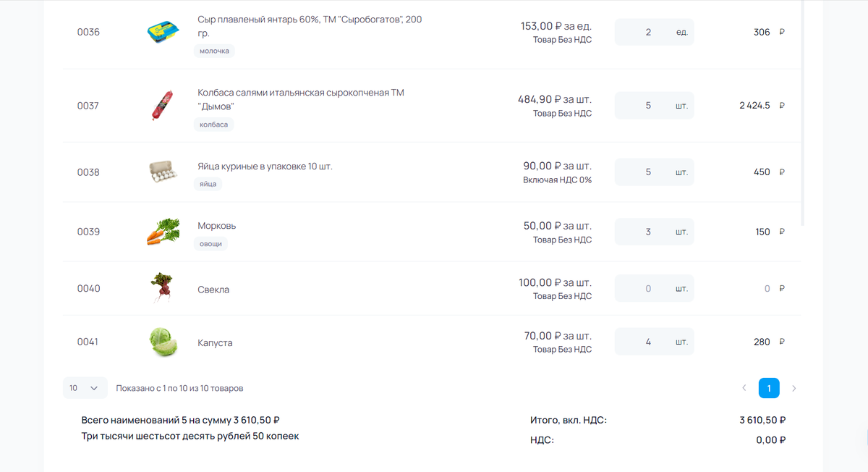
Task: Click the beetroot product image
Action: (x=162, y=287)
